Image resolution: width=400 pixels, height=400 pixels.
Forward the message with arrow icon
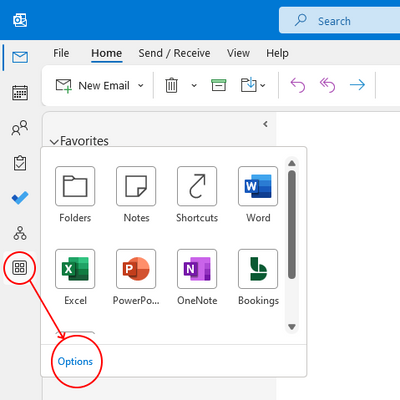point(357,85)
